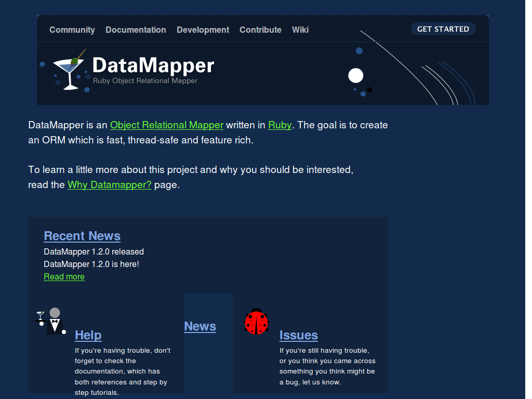This screenshot has width=532, height=399.
Task: Select Contribute in the top navigation
Action: [261, 30]
